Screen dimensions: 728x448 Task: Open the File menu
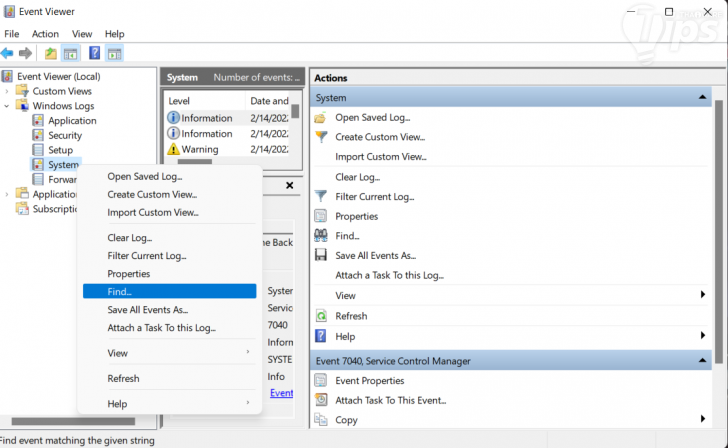coord(12,34)
